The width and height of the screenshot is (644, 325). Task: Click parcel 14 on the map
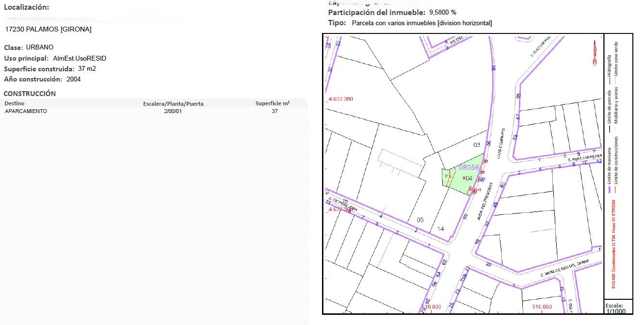[440, 228]
